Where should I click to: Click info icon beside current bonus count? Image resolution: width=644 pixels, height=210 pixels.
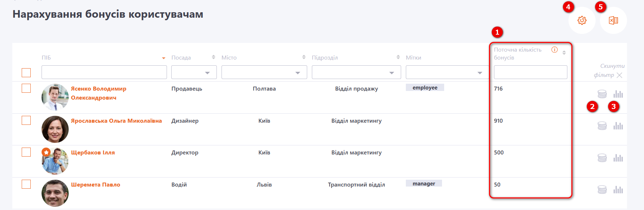554,50
